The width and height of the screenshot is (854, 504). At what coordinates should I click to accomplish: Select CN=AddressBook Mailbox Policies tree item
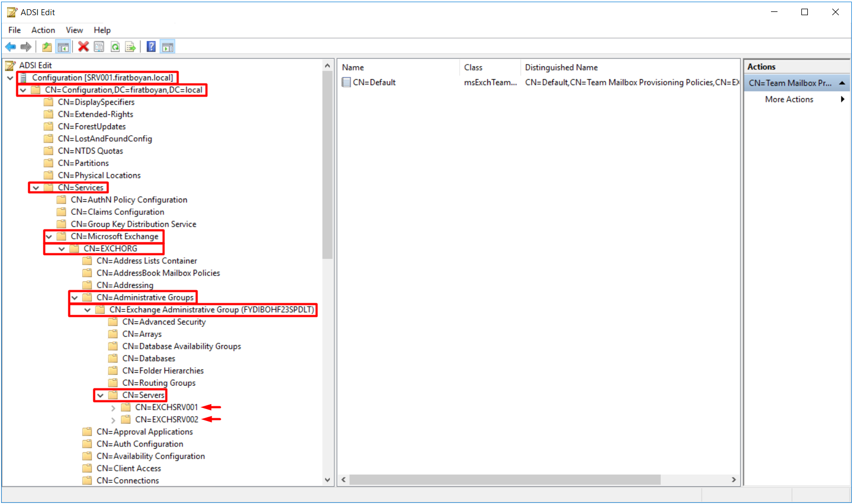click(x=158, y=273)
